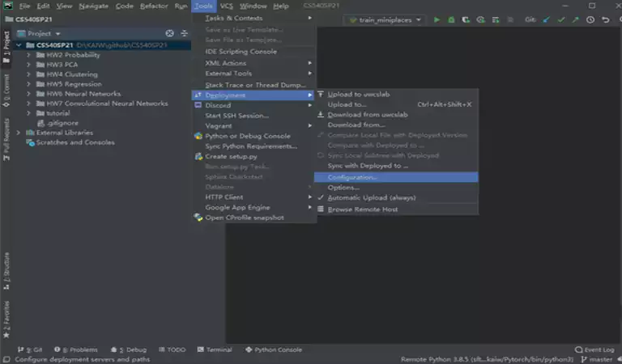622x364 pixels.
Task: Expand HW7 Convolutional Neural Networks folder
Action: (28, 104)
